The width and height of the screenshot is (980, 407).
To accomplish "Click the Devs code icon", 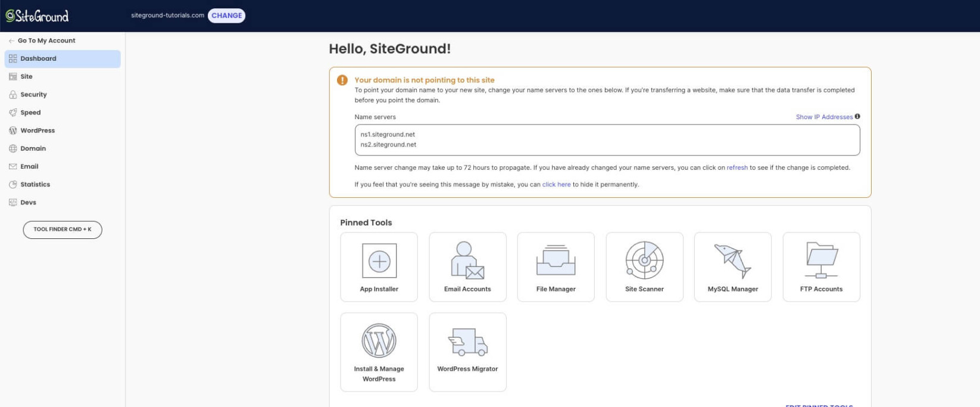I will (13, 202).
